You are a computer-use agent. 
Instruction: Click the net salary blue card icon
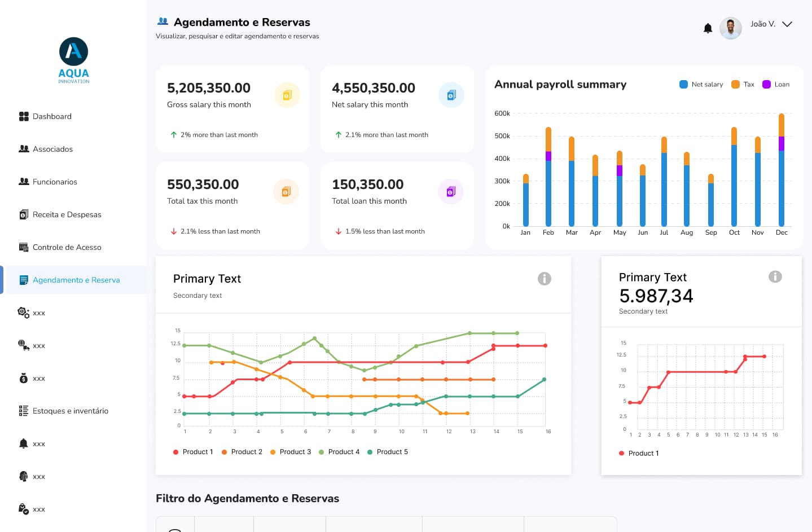(x=451, y=95)
